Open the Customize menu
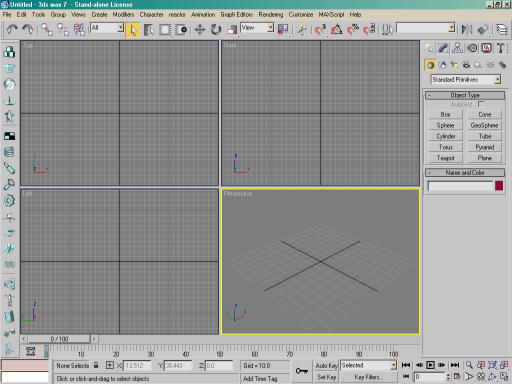512x384 pixels. tap(301, 14)
